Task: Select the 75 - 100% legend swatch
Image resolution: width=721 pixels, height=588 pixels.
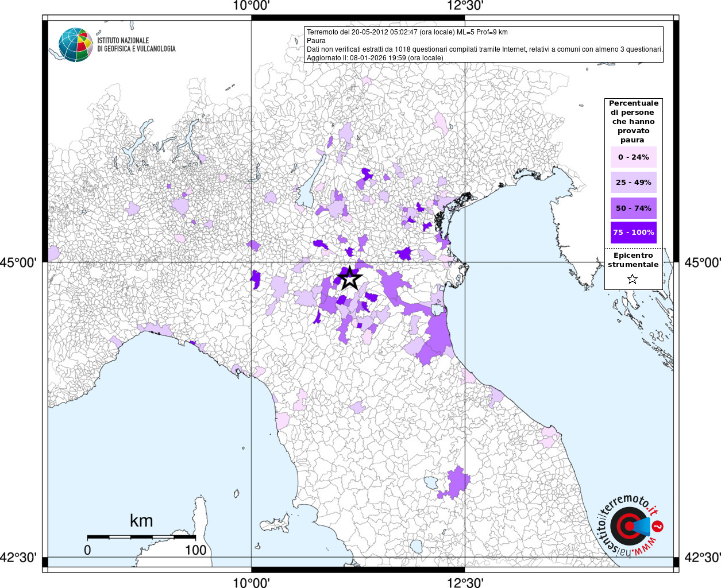Action: point(633,233)
